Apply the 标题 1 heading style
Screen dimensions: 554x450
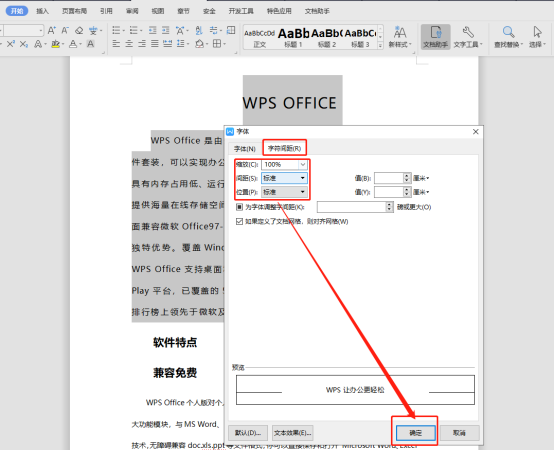(x=293, y=38)
